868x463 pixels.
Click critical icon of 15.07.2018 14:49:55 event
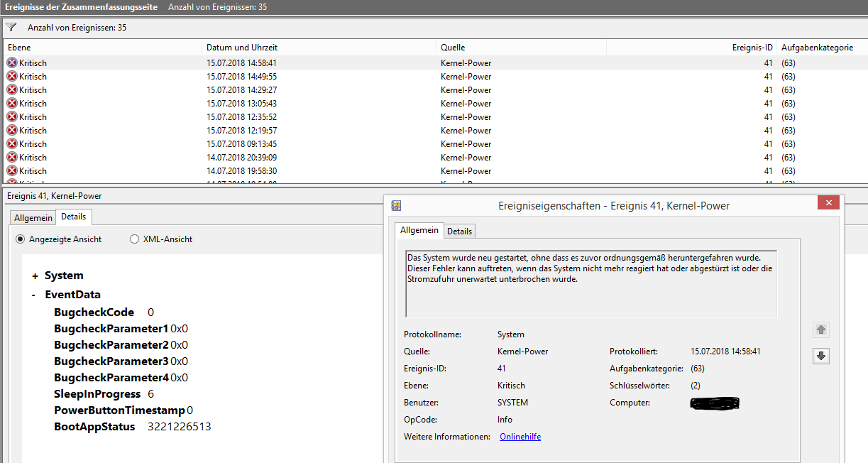12,76
